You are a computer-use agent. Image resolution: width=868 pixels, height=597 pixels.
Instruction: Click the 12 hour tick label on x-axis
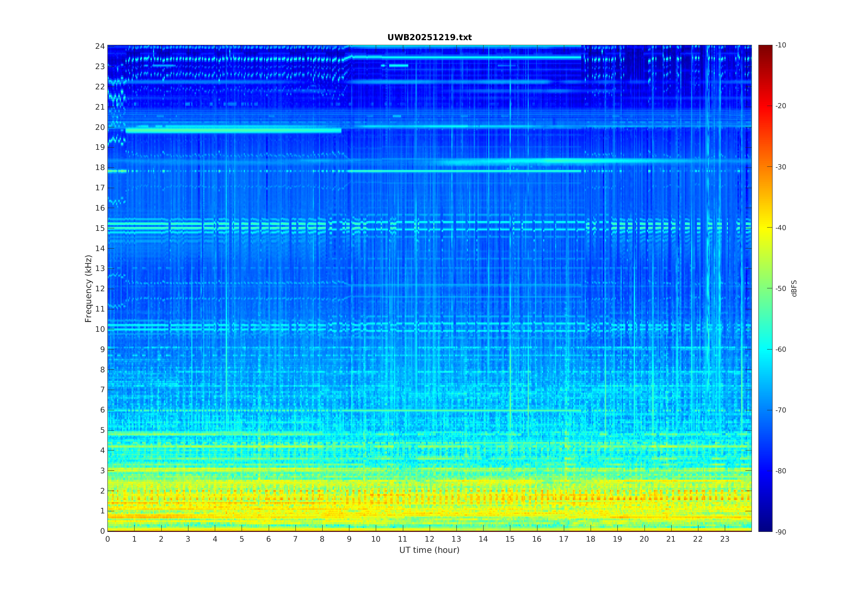429,539
